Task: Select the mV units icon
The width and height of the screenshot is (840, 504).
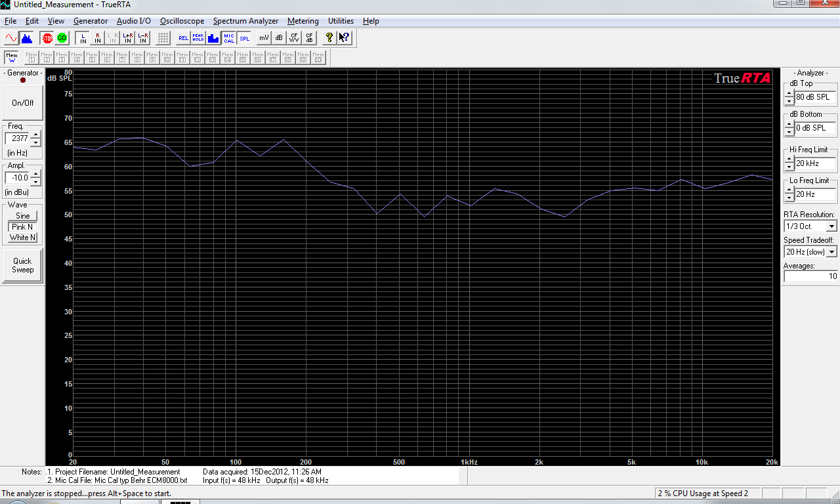Action: click(264, 38)
